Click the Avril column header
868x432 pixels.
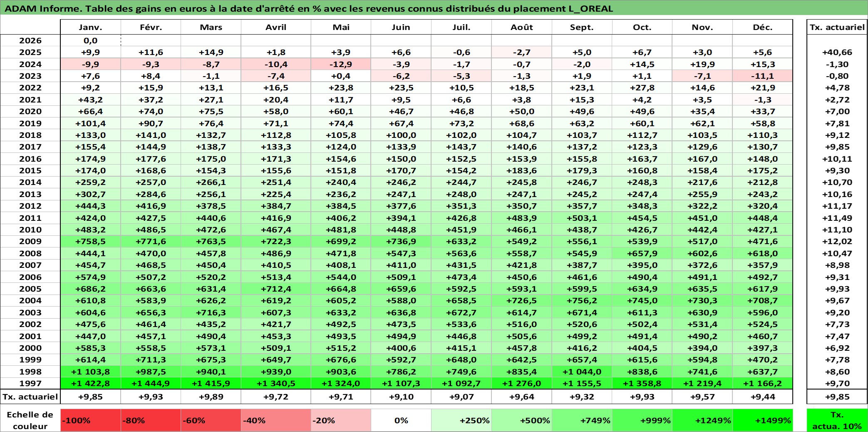pyautogui.click(x=276, y=27)
